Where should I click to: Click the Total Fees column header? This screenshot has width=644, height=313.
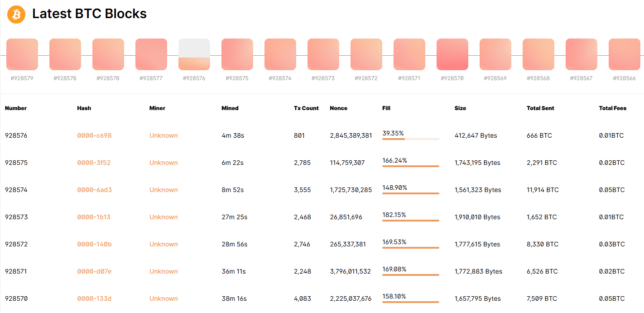tap(612, 108)
